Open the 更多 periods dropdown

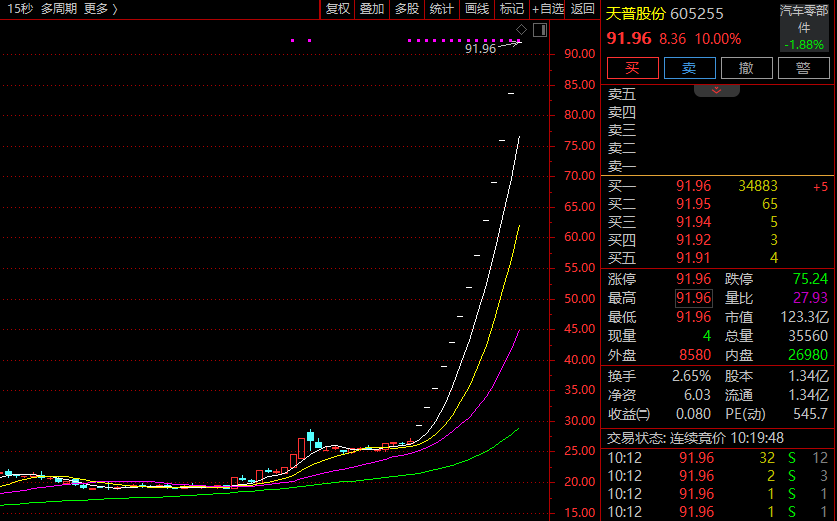pyautogui.click(x=101, y=9)
